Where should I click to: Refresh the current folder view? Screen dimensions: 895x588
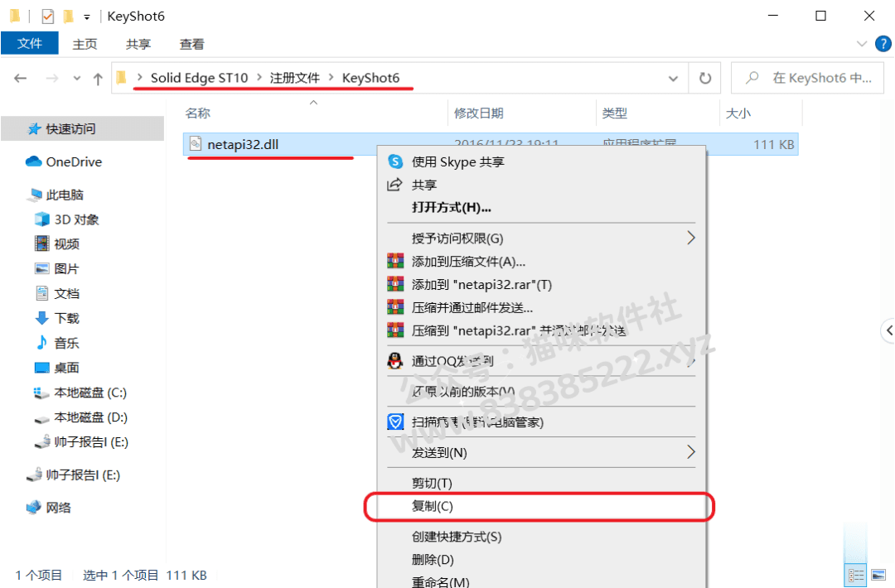click(705, 78)
